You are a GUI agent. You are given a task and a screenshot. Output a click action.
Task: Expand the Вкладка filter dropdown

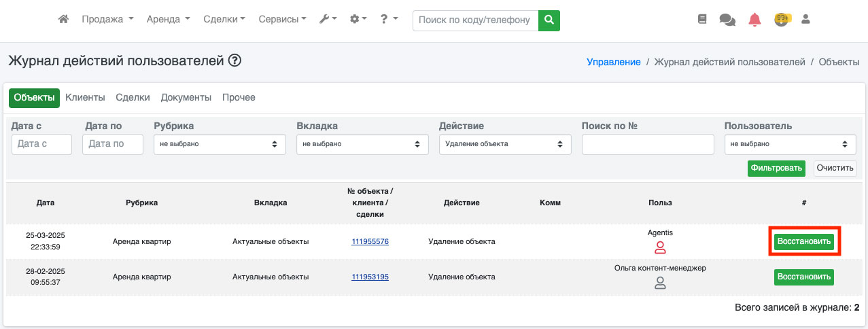362,144
